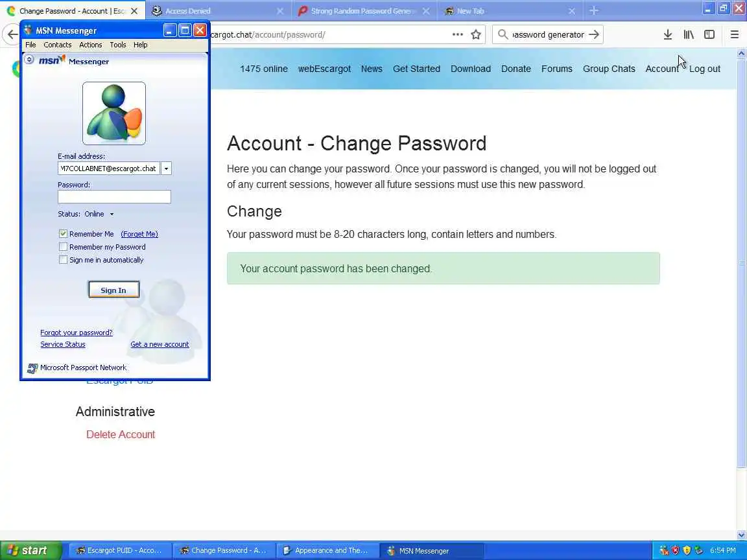
Task: Close the Change Password tab
Action: pyautogui.click(x=134, y=11)
